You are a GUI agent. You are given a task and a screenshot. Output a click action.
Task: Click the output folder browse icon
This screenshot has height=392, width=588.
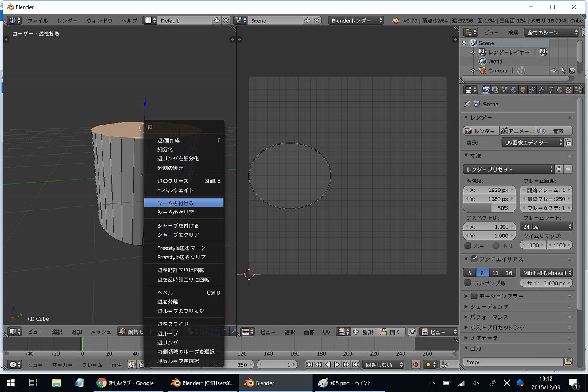(568, 362)
